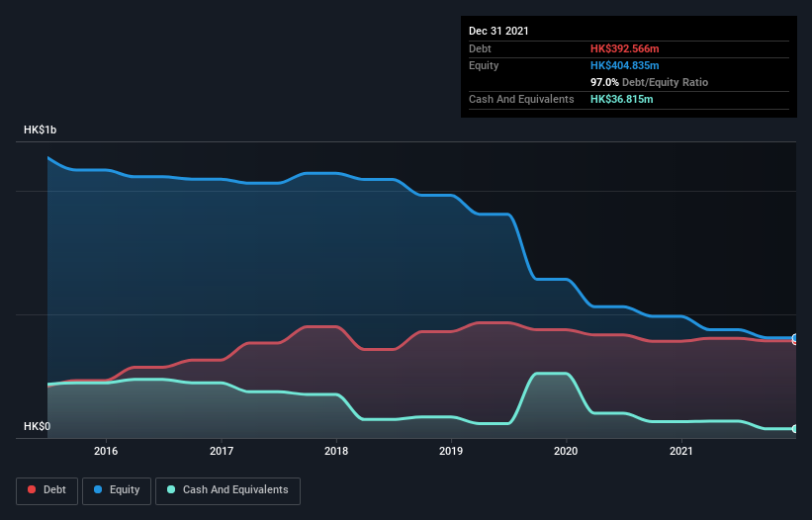Click Cash And Equivalents label in tooltip

coord(521,99)
